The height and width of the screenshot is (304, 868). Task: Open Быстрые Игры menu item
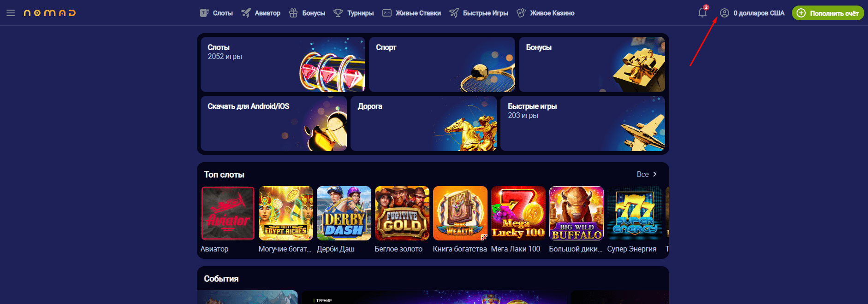pyautogui.click(x=479, y=13)
